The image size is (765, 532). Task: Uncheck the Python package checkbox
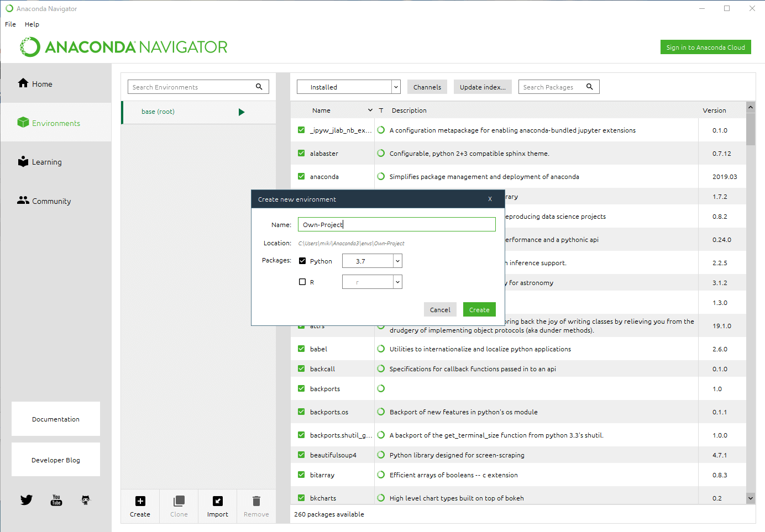click(302, 261)
